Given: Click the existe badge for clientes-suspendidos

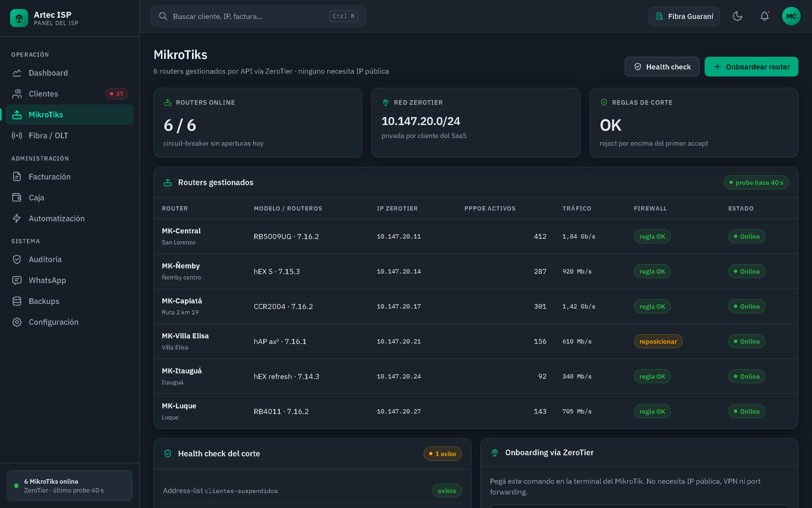Looking at the screenshot, I should [x=447, y=491].
